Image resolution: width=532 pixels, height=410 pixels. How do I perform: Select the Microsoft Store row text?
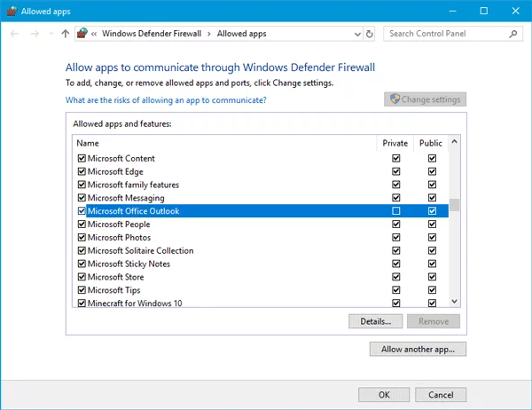point(115,277)
